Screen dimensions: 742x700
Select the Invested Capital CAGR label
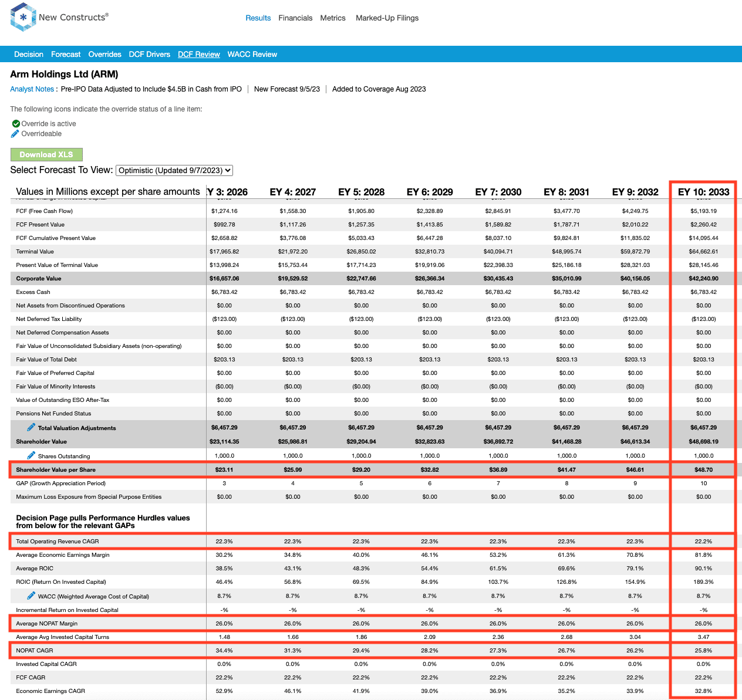pyautogui.click(x=46, y=664)
